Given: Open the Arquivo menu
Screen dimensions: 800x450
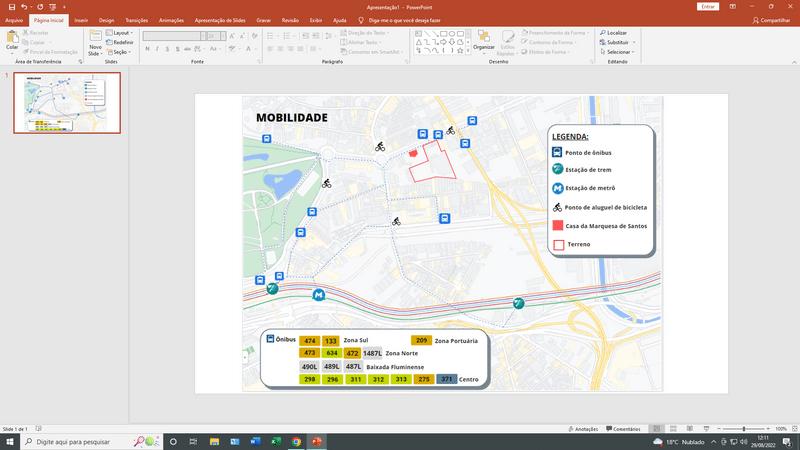Looking at the screenshot, I should click(14, 20).
